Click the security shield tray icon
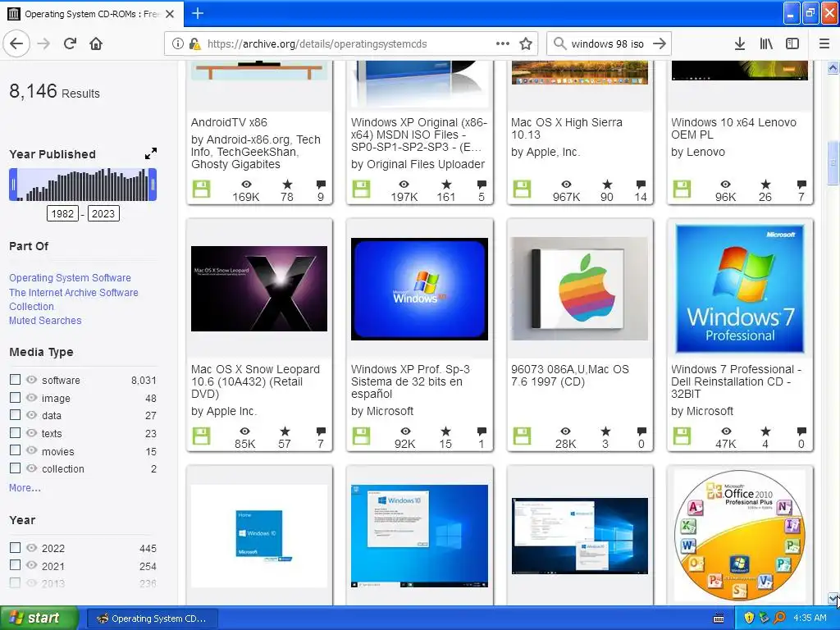 point(749,618)
